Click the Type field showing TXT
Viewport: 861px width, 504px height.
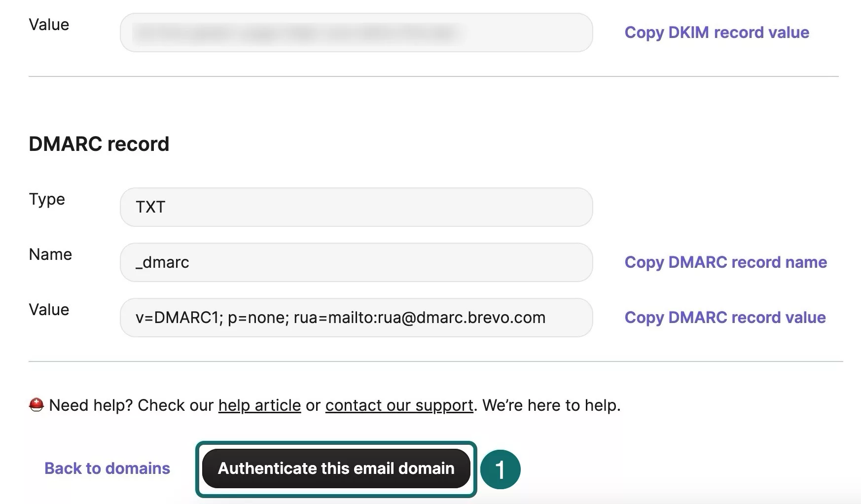356,207
